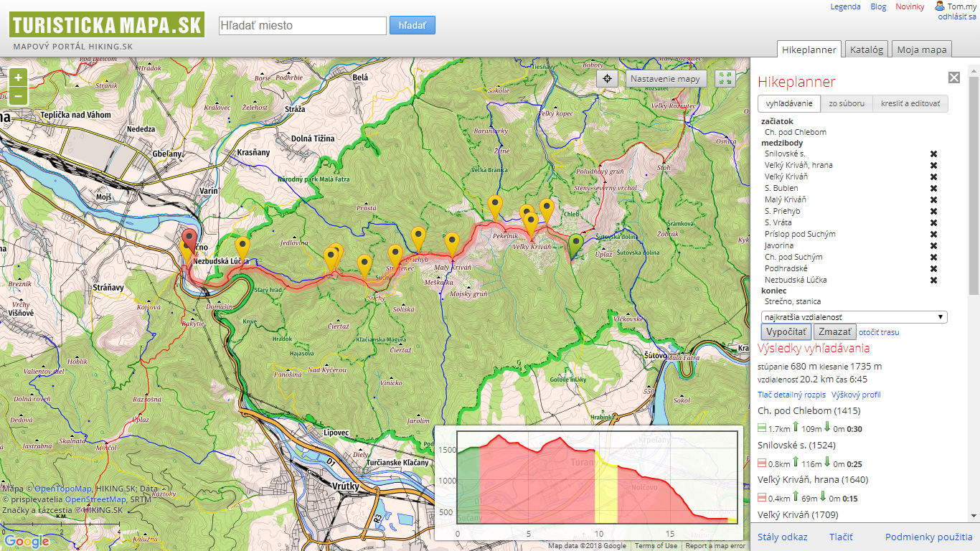Locate my position with crosshair button
980x551 pixels.
click(x=608, y=78)
